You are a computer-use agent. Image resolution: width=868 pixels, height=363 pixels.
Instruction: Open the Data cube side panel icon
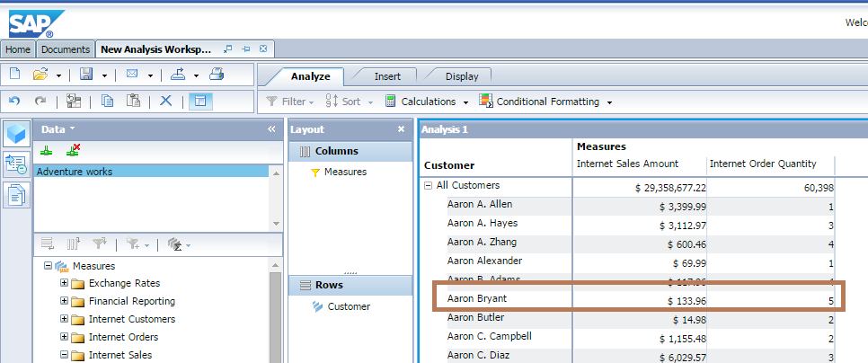point(16,132)
